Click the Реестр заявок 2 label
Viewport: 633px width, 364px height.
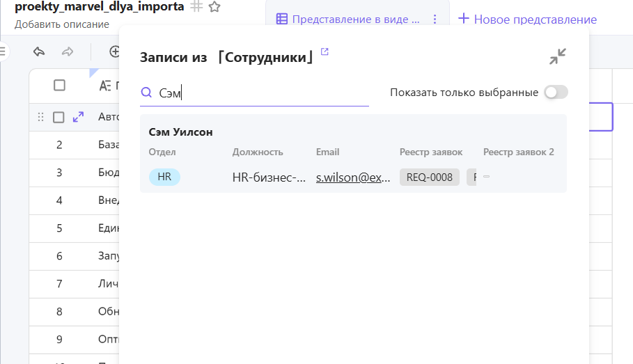(x=519, y=152)
